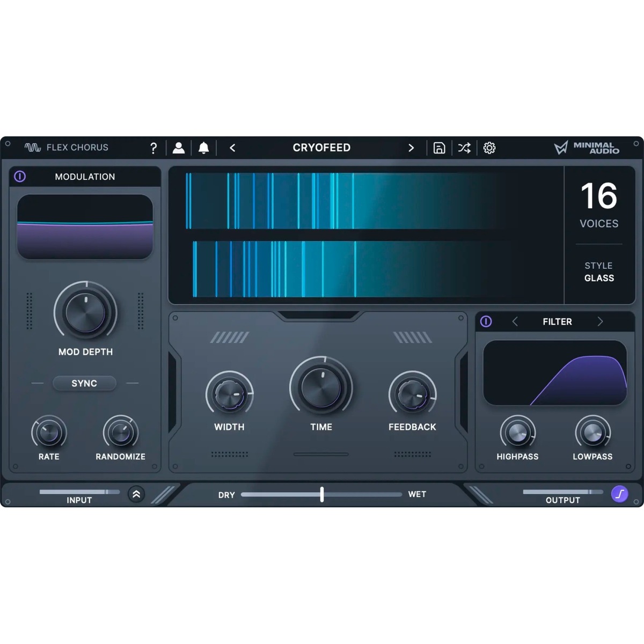Click the FEEDBACK knob
Viewport: 644px width, 644px height.
tap(412, 394)
